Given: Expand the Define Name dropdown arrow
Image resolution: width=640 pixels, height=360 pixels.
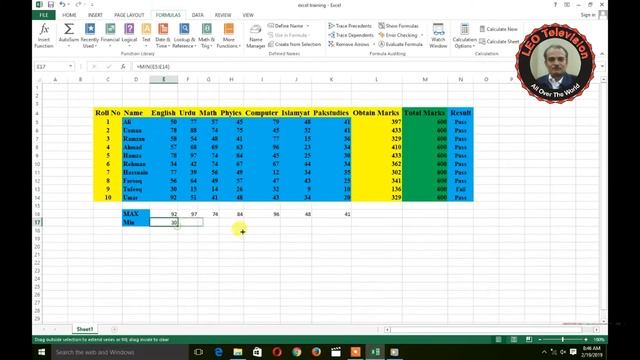Looking at the screenshot, I should 308,26.
